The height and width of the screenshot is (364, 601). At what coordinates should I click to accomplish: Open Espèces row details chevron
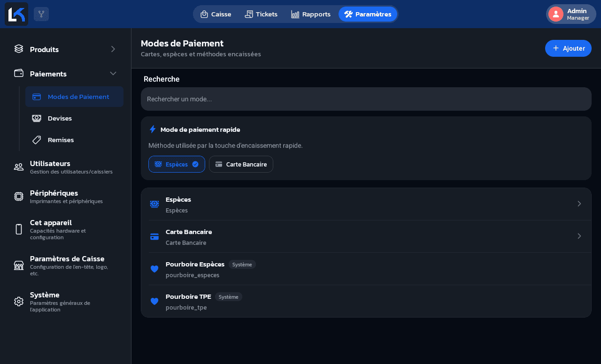[x=579, y=204]
